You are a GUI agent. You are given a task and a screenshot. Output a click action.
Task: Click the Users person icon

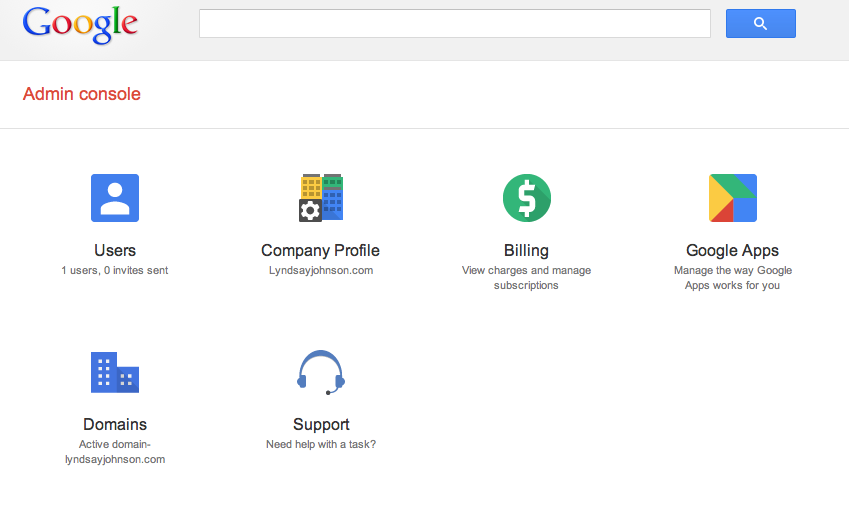pyautogui.click(x=115, y=197)
